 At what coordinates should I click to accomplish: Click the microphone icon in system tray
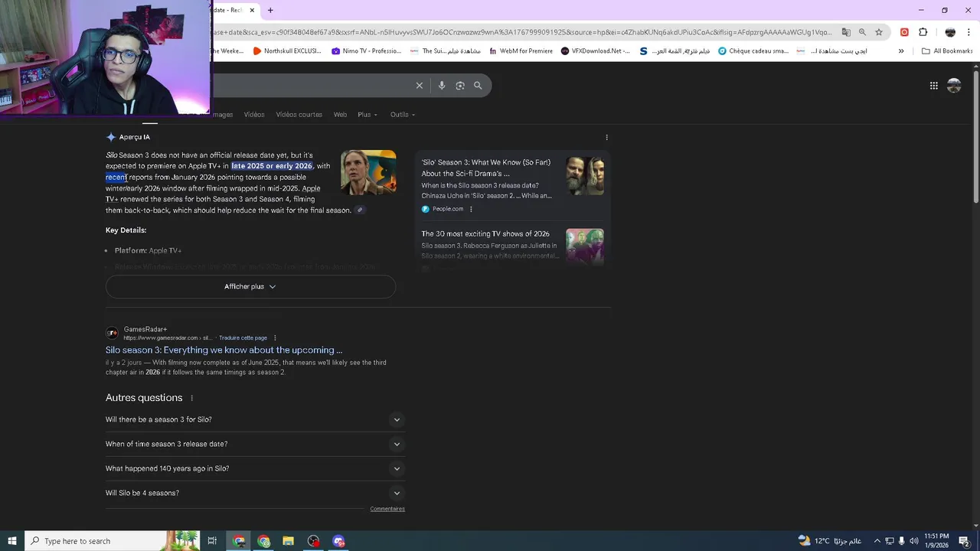coord(901,541)
